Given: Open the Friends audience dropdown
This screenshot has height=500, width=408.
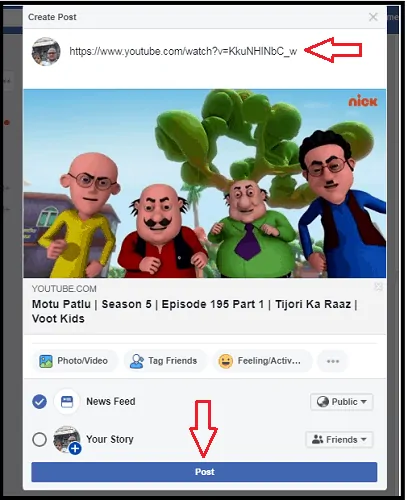Looking at the screenshot, I should [x=339, y=440].
